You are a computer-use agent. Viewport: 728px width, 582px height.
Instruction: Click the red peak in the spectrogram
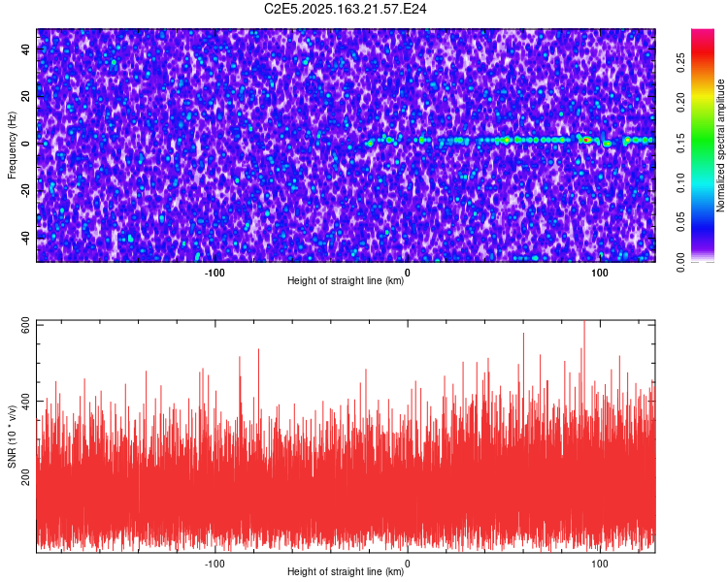pos(586,140)
